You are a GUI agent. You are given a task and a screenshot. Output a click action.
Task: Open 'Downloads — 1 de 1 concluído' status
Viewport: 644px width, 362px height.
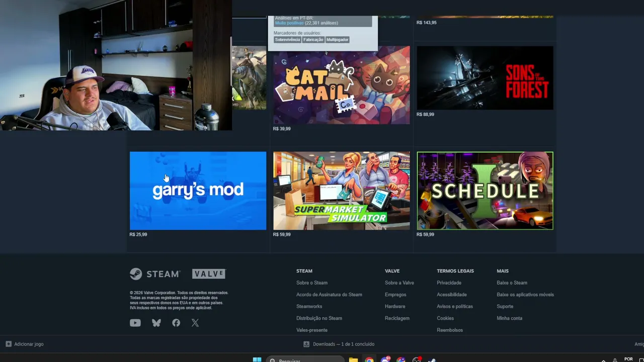(x=344, y=344)
